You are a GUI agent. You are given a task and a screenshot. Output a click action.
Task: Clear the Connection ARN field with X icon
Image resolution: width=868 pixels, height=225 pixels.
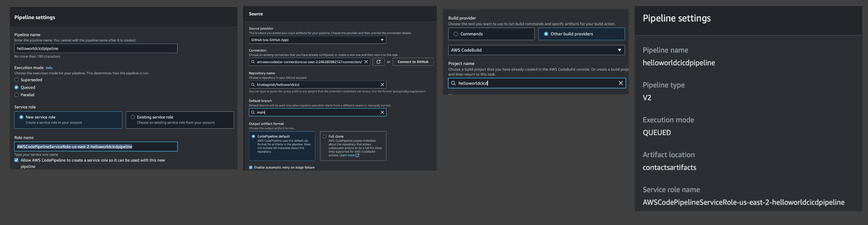[x=366, y=62]
